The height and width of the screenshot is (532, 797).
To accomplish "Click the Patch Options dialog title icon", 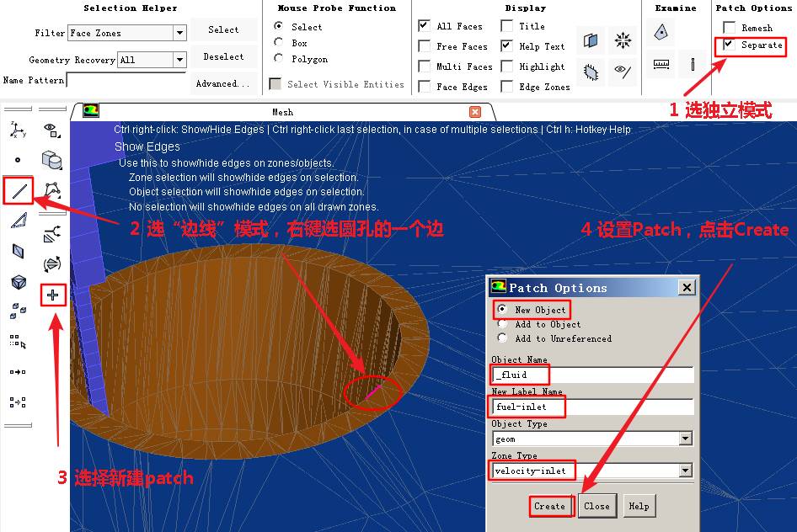I will pyautogui.click(x=499, y=287).
